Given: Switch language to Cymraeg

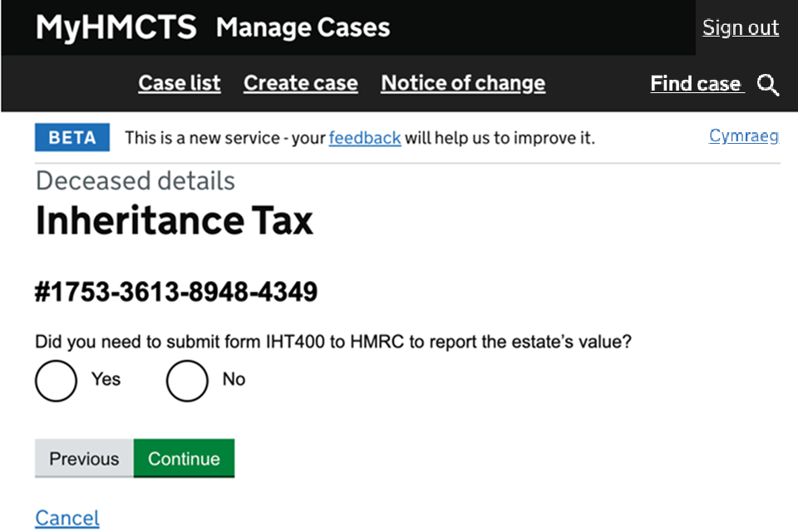Looking at the screenshot, I should [x=743, y=136].
